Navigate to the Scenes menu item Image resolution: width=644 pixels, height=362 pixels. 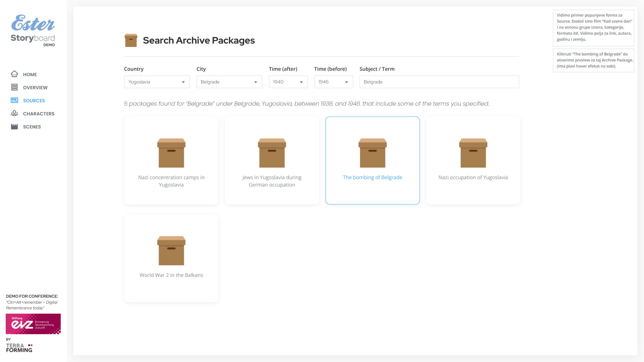[32, 127]
